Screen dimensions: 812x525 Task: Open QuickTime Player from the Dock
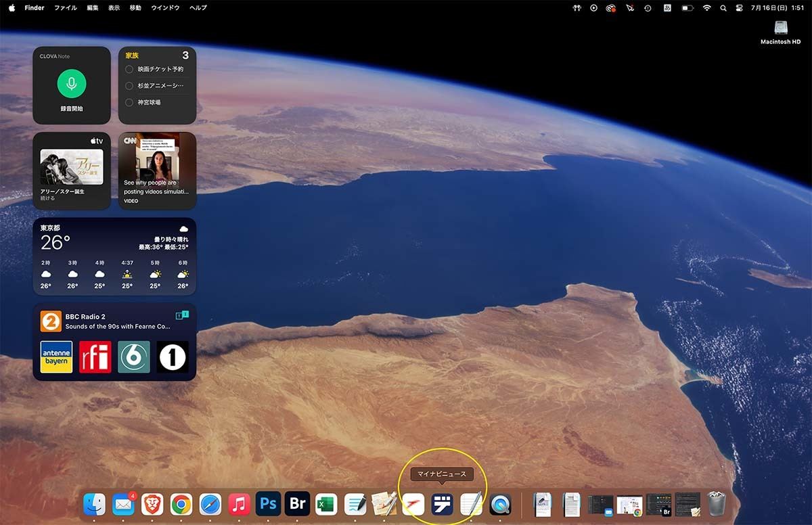pyautogui.click(x=501, y=504)
